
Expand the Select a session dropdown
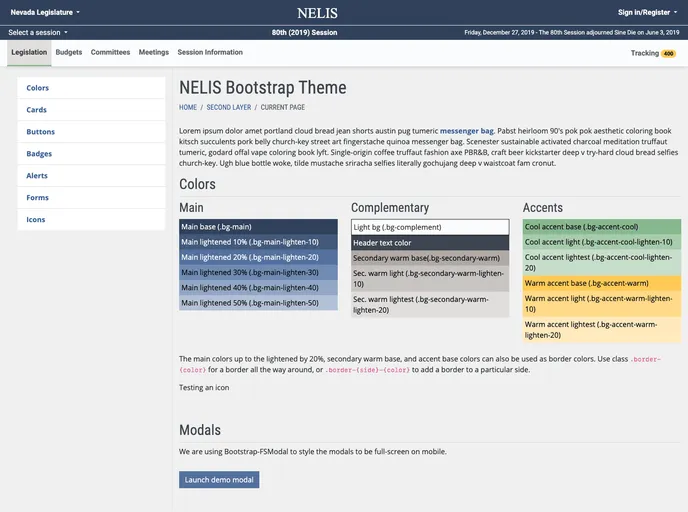[x=38, y=32]
